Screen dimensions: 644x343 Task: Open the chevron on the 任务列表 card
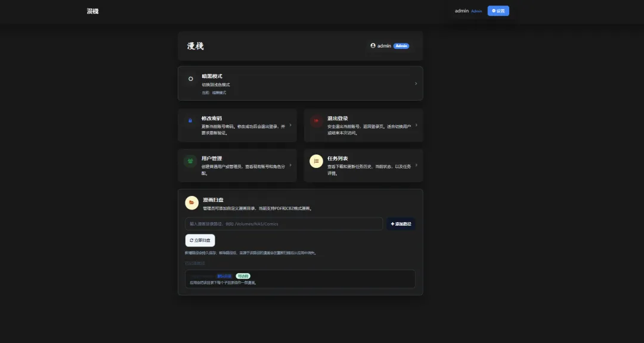(x=416, y=165)
